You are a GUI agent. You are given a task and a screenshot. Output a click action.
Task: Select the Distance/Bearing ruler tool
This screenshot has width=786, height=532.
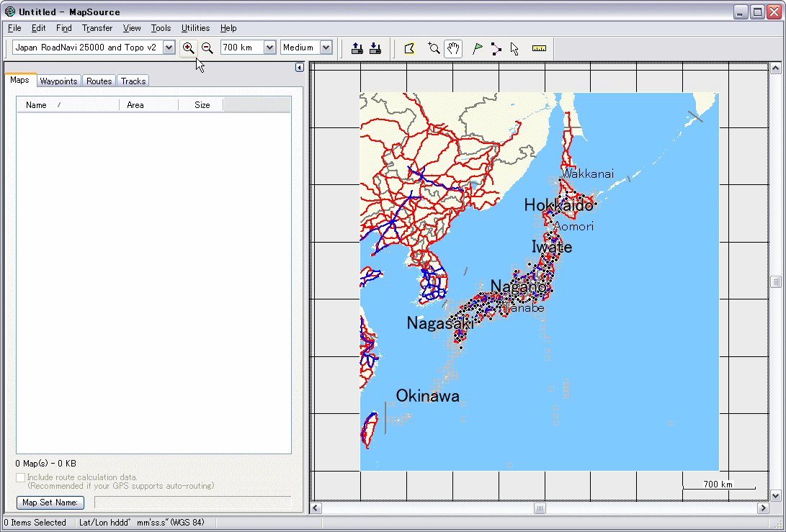click(x=539, y=48)
